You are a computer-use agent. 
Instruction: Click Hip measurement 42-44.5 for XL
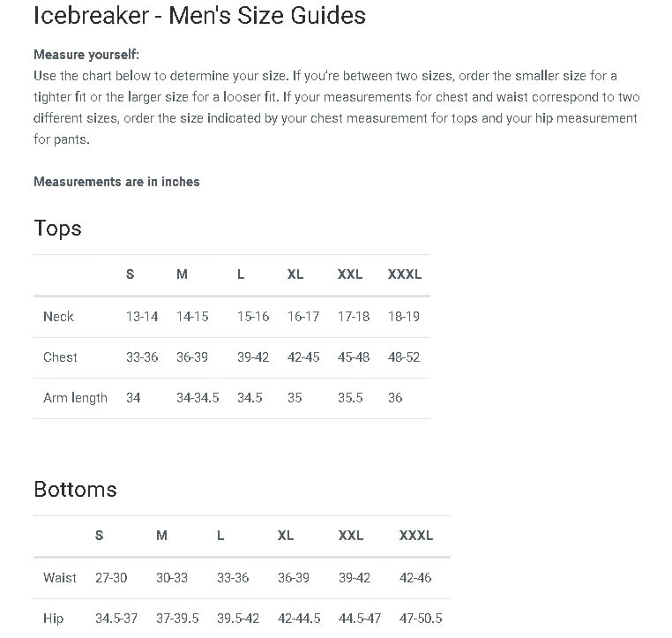point(299,619)
